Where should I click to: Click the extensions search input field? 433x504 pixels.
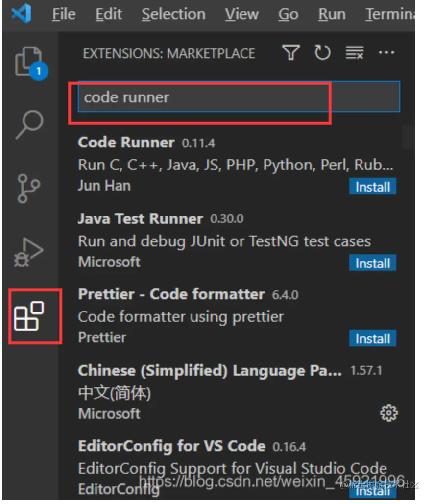(235, 97)
